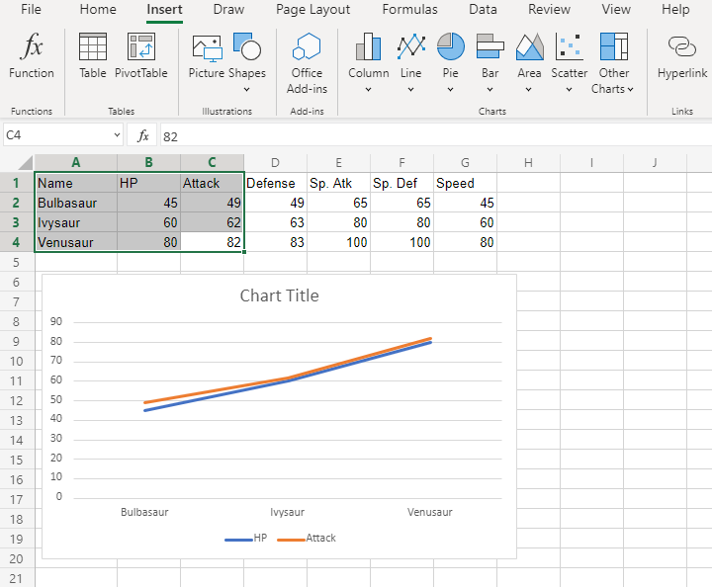The width and height of the screenshot is (712, 588).
Task: Open the Formulas tab
Action: click(x=409, y=10)
